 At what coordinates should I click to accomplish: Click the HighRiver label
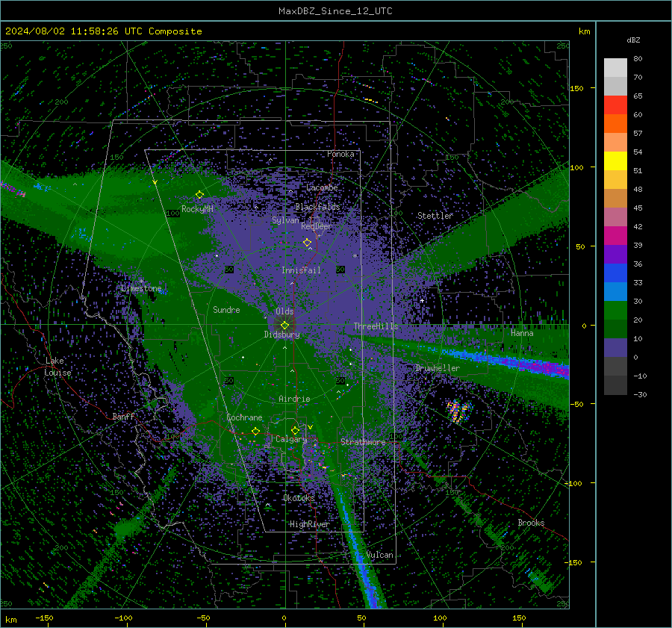pos(309,524)
